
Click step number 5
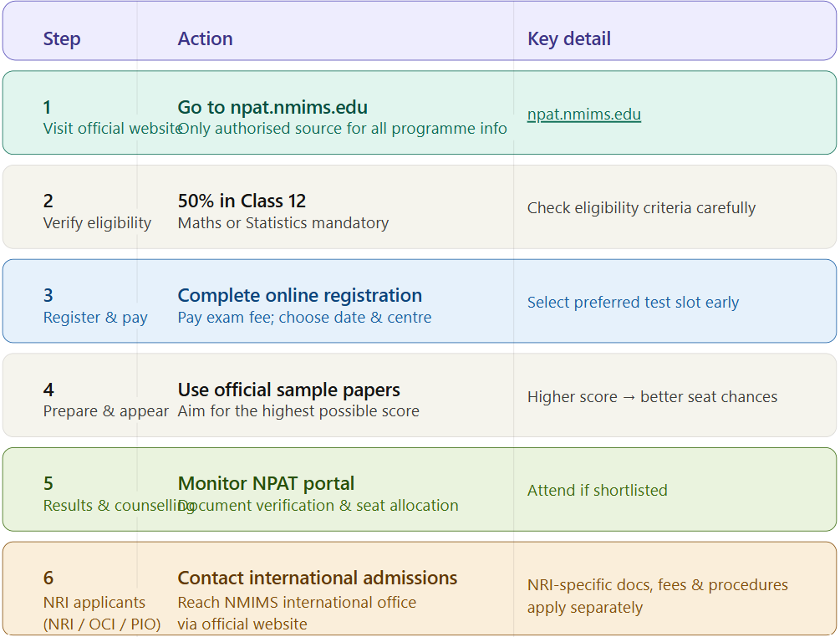[x=48, y=483]
